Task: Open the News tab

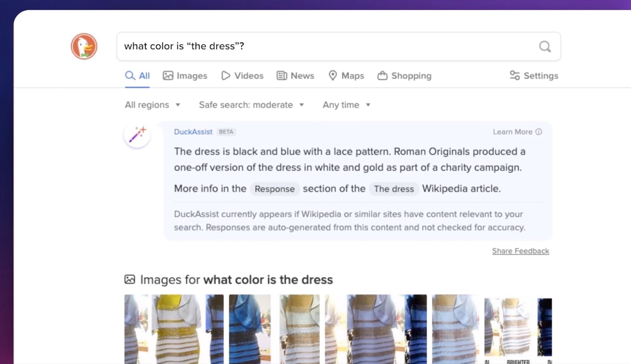Action: coord(295,76)
